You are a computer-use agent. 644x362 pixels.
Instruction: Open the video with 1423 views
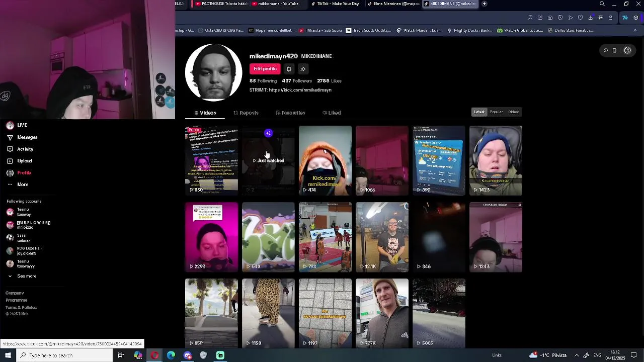[496, 160]
